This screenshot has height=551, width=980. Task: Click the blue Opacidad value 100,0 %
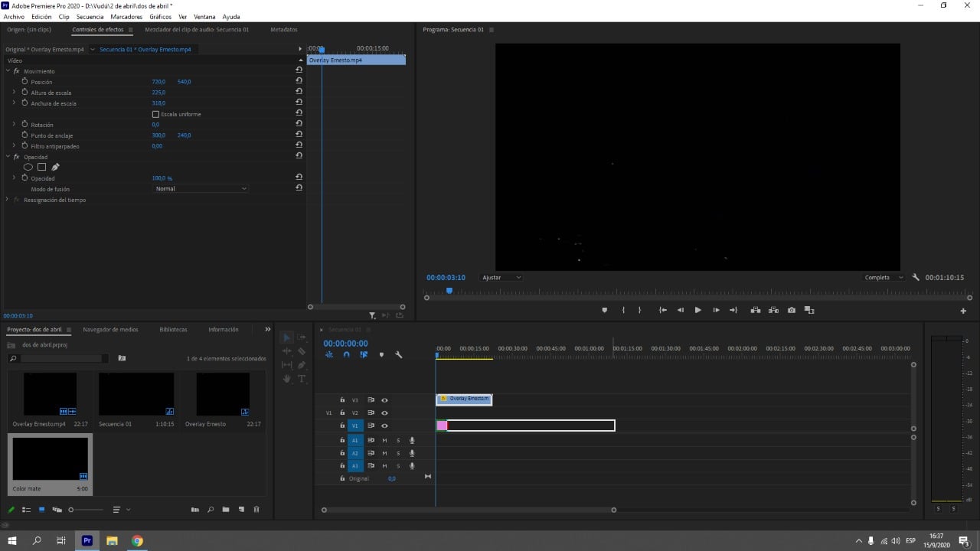click(x=160, y=178)
